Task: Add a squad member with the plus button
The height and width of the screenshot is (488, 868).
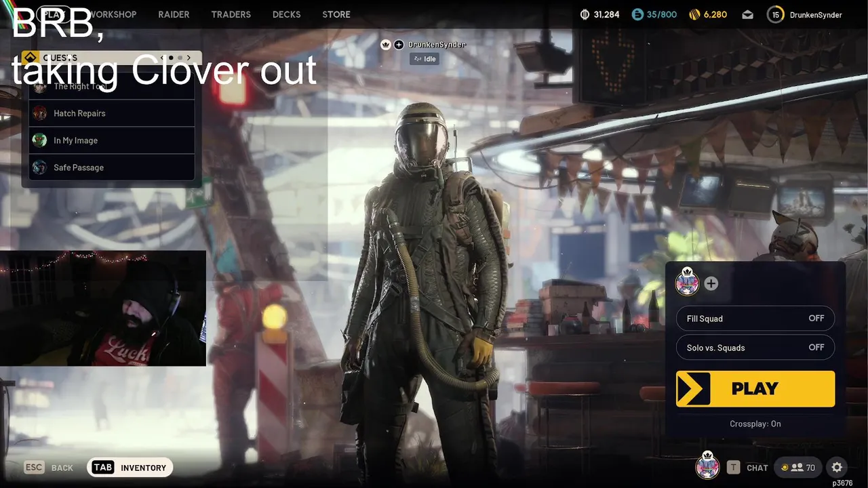Action: pos(711,283)
